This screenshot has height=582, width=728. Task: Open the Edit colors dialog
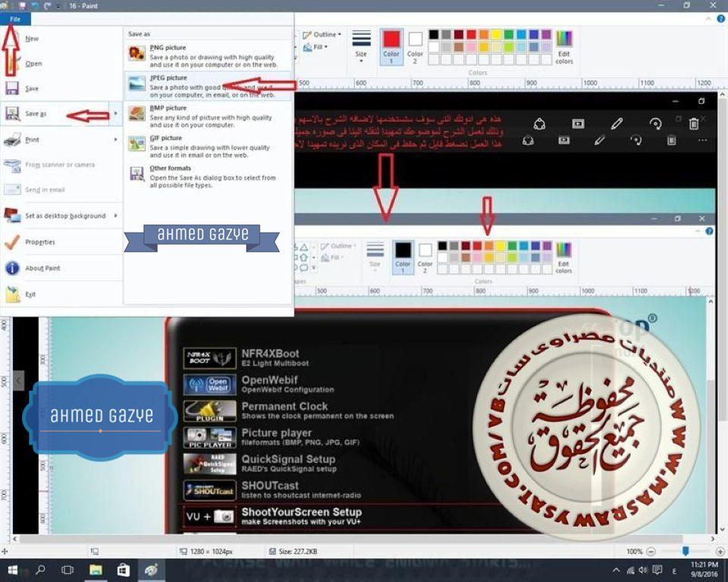pos(563,47)
